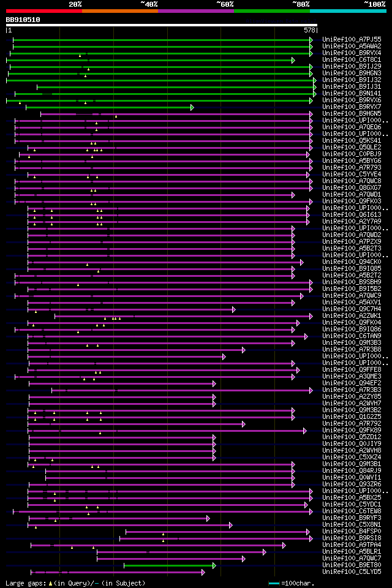Select hit UniRef100_A7QWC9

coord(352,296)
